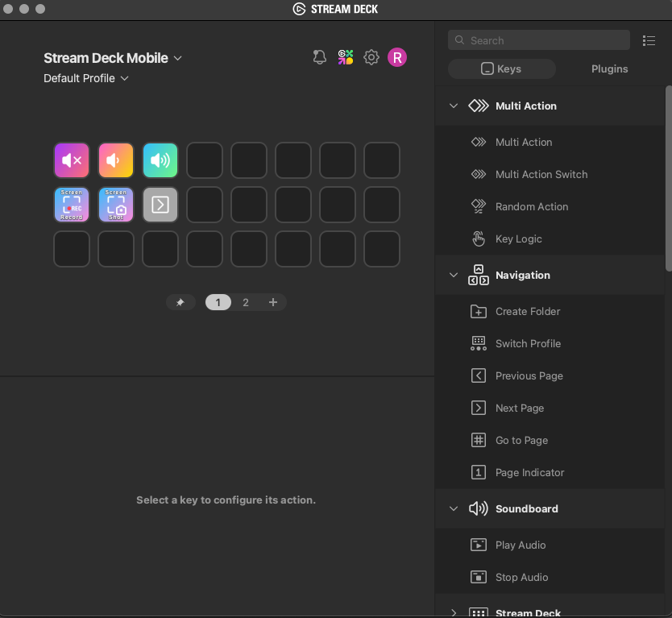Click the user profile avatar R

(x=397, y=57)
